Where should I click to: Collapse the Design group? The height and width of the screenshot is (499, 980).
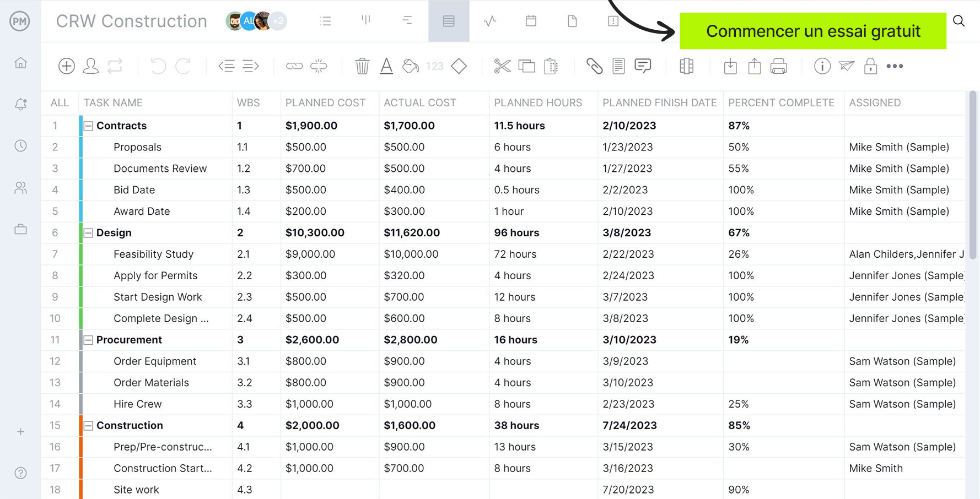[x=88, y=232]
